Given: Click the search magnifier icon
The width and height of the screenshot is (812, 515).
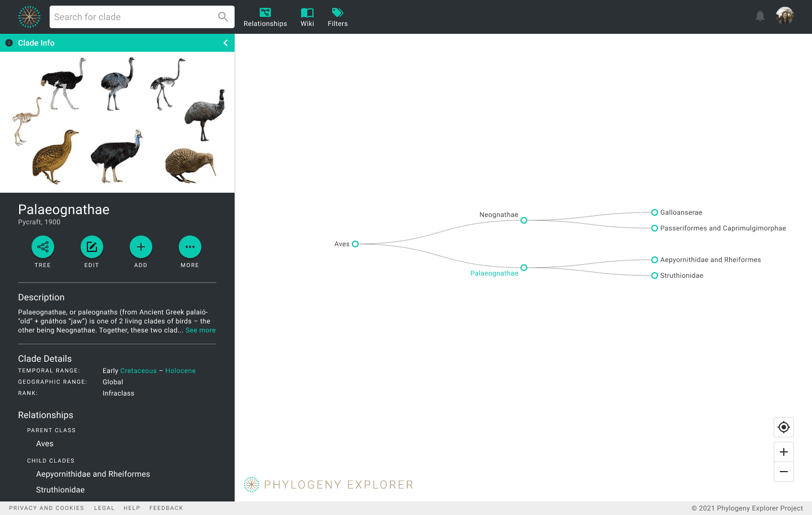Looking at the screenshot, I should pos(223,17).
